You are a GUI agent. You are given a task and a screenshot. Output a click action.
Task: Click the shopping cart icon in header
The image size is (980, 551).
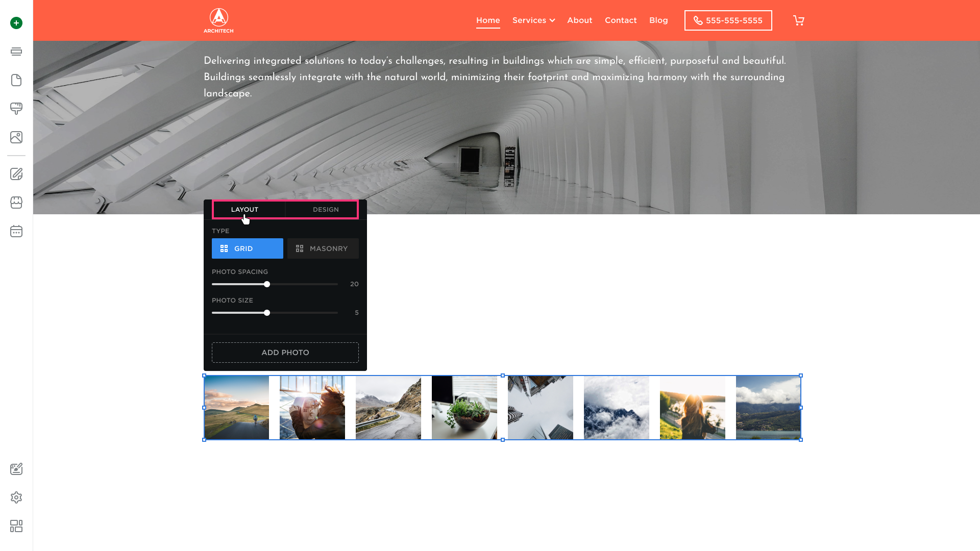pos(798,20)
